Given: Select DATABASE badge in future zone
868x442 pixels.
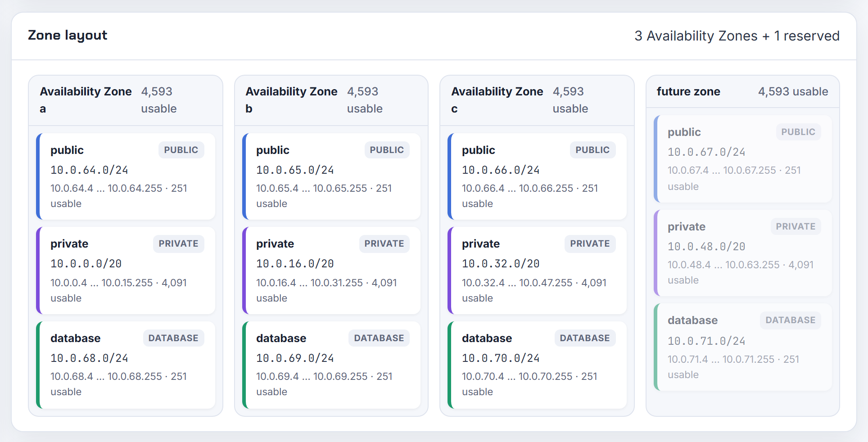Looking at the screenshot, I should (791, 320).
